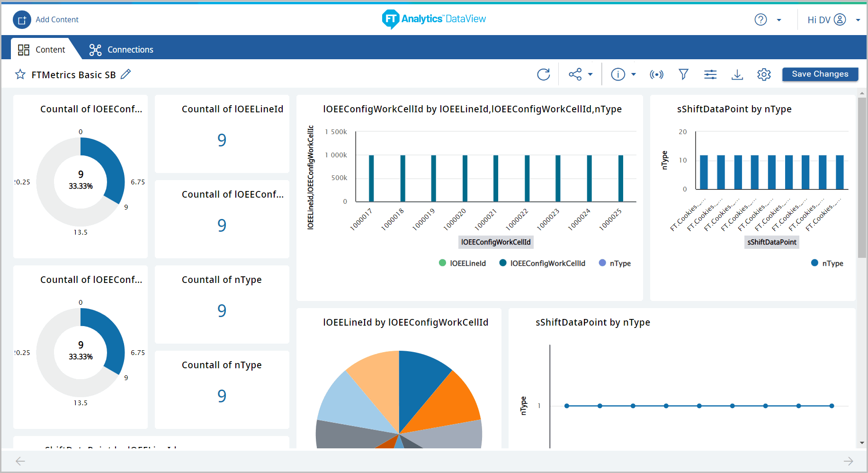
Task: Expand the info dropdown arrow
Action: coord(634,74)
